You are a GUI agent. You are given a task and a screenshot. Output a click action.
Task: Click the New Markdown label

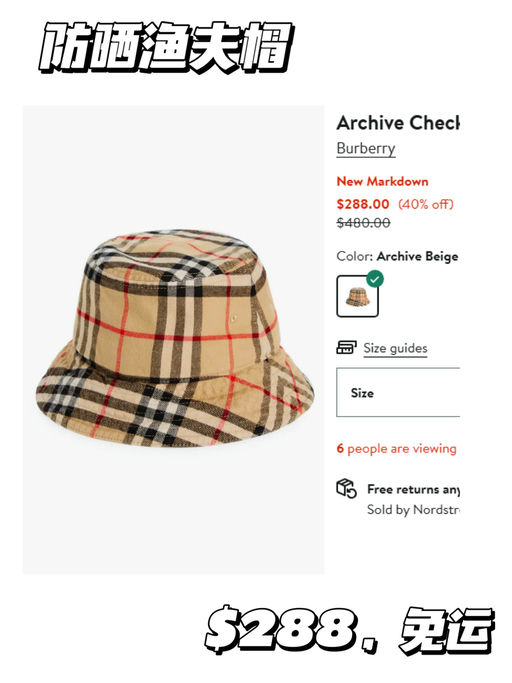[383, 181]
